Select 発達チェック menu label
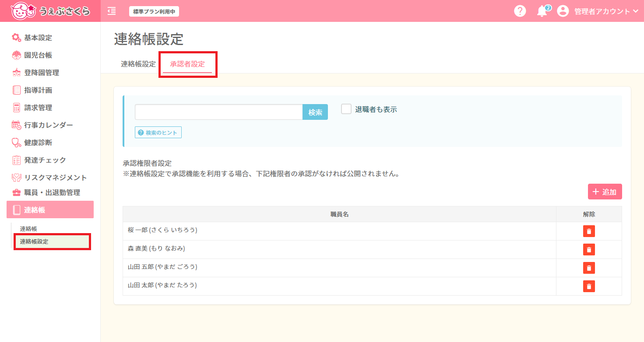The width and height of the screenshot is (644, 342). pyautogui.click(x=45, y=160)
